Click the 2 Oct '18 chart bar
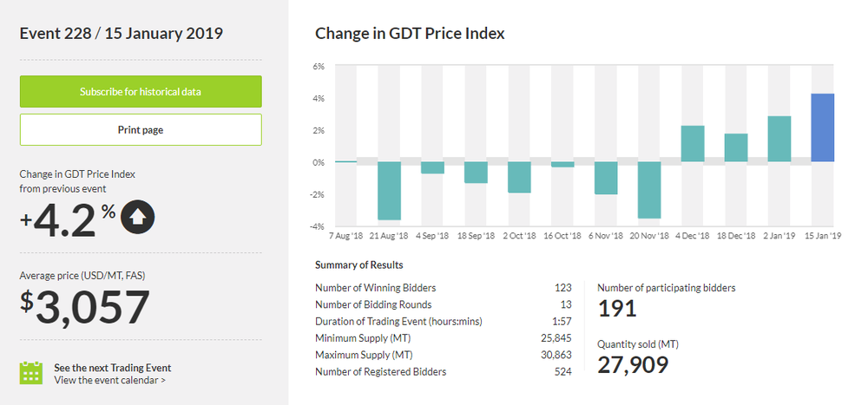This screenshot has width=868, height=405. click(519, 177)
